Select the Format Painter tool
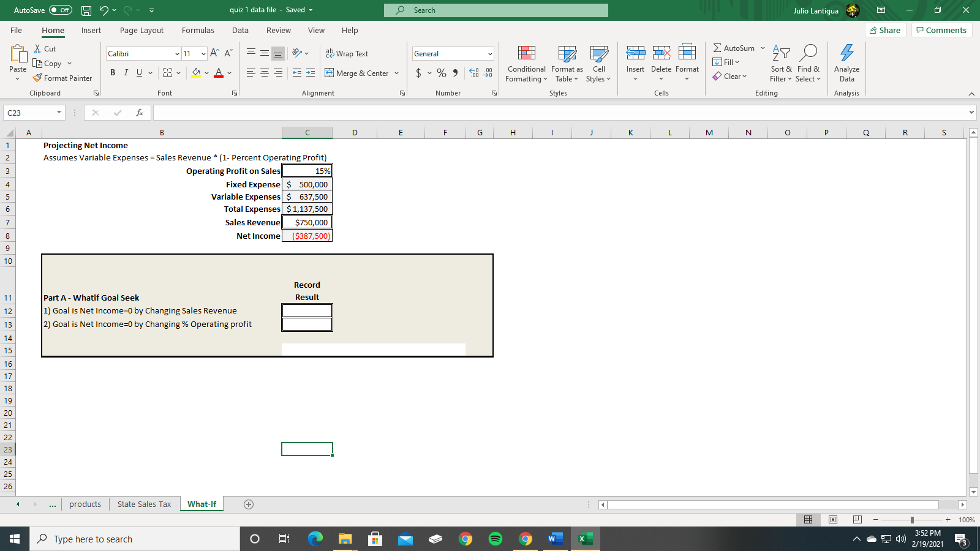The image size is (980, 551). pyautogui.click(x=63, y=78)
